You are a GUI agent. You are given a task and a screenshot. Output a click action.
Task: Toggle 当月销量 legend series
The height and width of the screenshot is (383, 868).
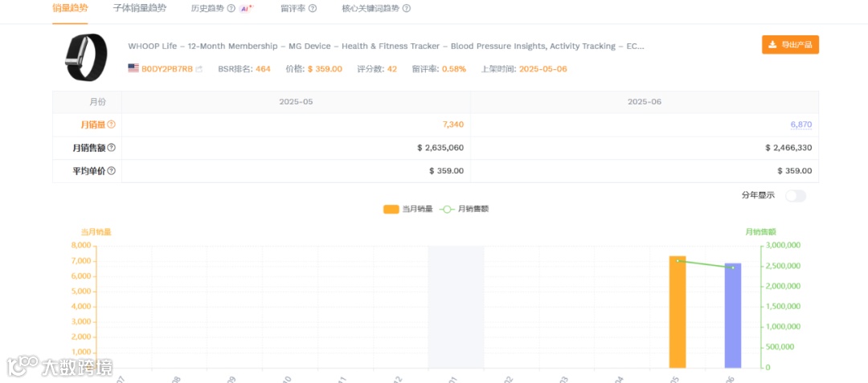click(x=408, y=209)
